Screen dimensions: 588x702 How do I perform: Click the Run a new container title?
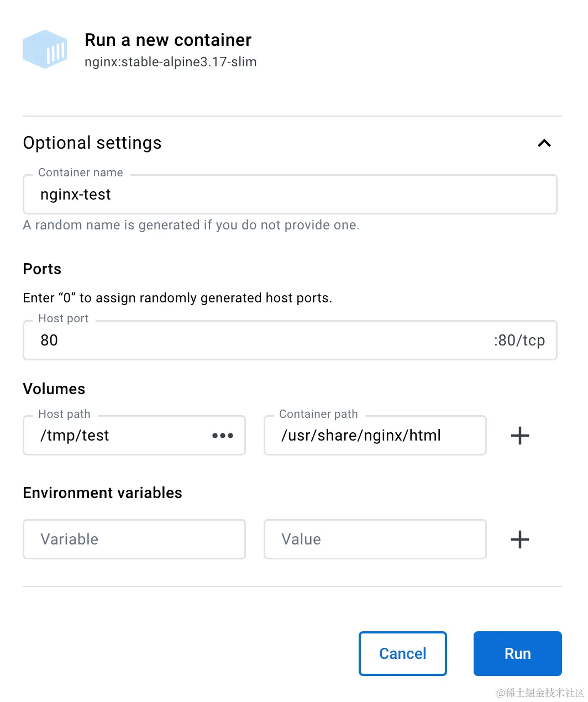point(168,40)
